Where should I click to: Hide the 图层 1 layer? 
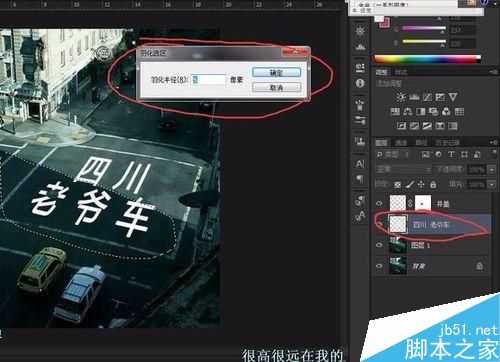[379, 245]
